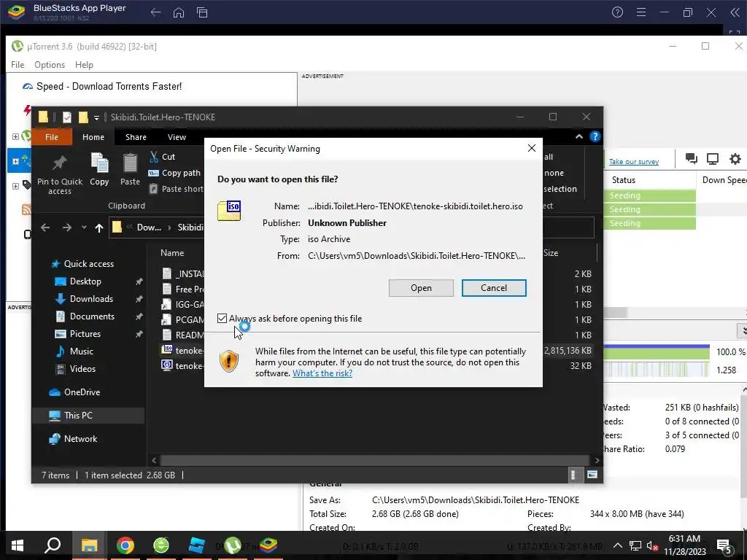Switch to Explorer Home ribbon tab
This screenshot has width=747, height=560.
pyautogui.click(x=93, y=137)
